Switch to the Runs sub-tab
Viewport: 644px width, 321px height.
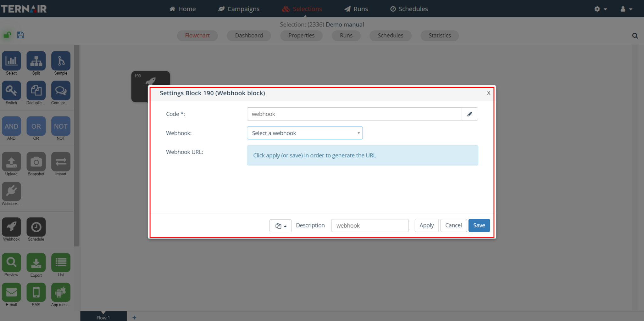(x=346, y=36)
